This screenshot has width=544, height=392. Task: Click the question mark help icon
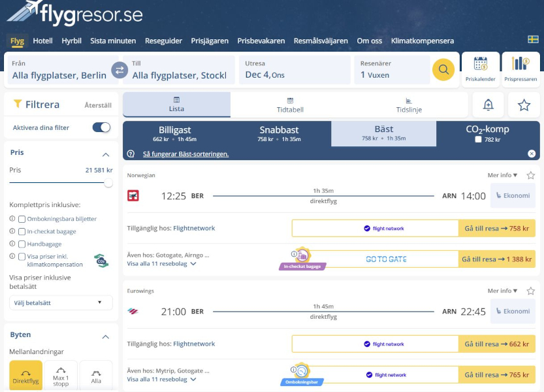[x=131, y=154]
